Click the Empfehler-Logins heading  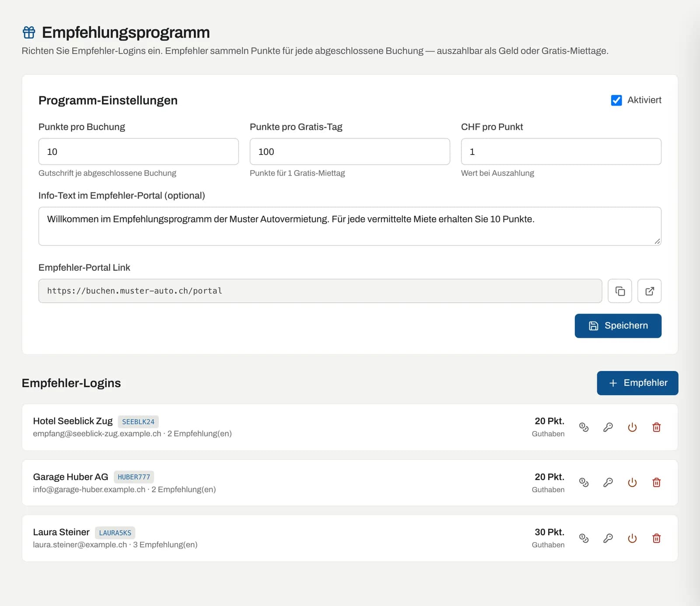pos(71,383)
